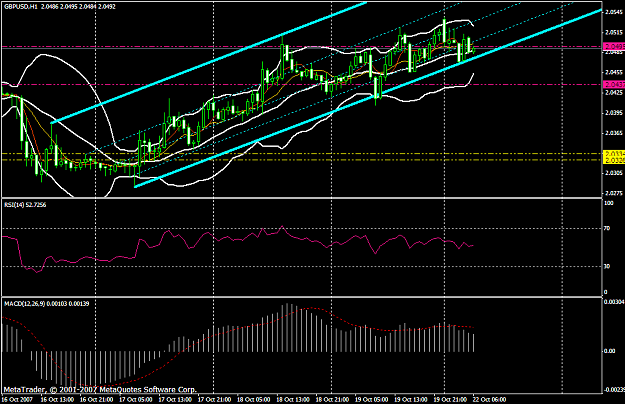Viewport: 625px width, 404px height.
Task: Click the 19 Oct 13:00 time label
Action: tap(411, 399)
